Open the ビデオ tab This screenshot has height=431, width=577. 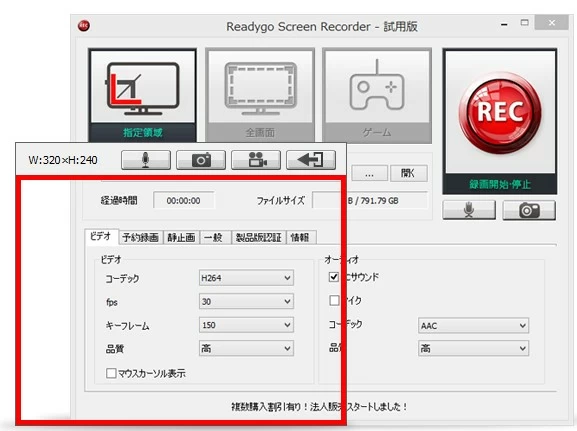(101, 237)
